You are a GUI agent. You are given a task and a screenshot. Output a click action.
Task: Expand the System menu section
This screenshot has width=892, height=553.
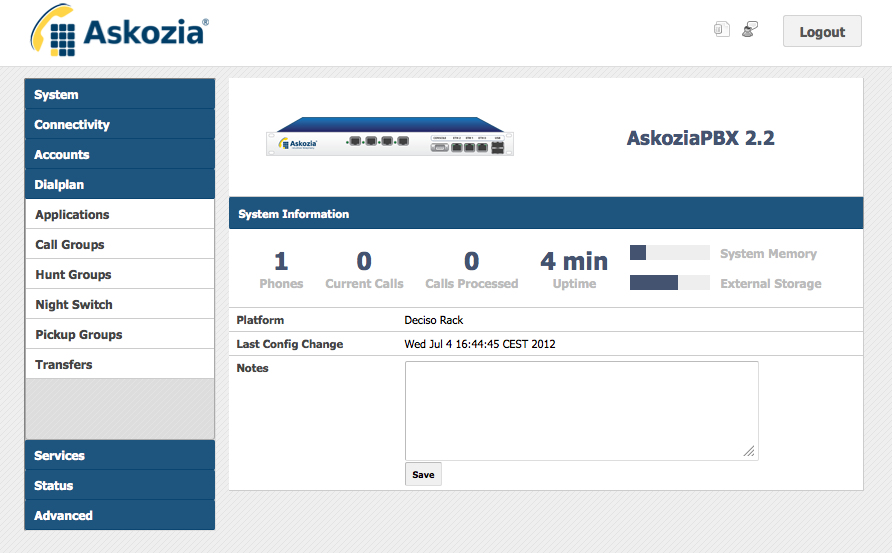point(119,94)
